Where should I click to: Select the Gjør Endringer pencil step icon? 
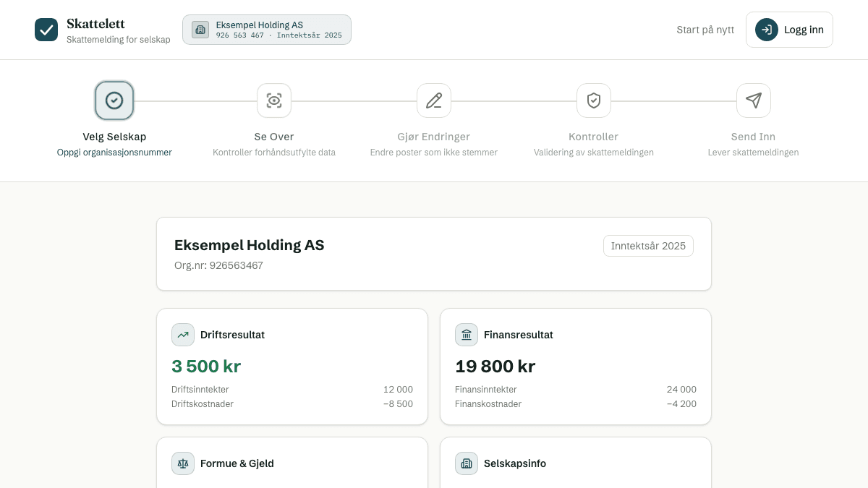tap(434, 100)
